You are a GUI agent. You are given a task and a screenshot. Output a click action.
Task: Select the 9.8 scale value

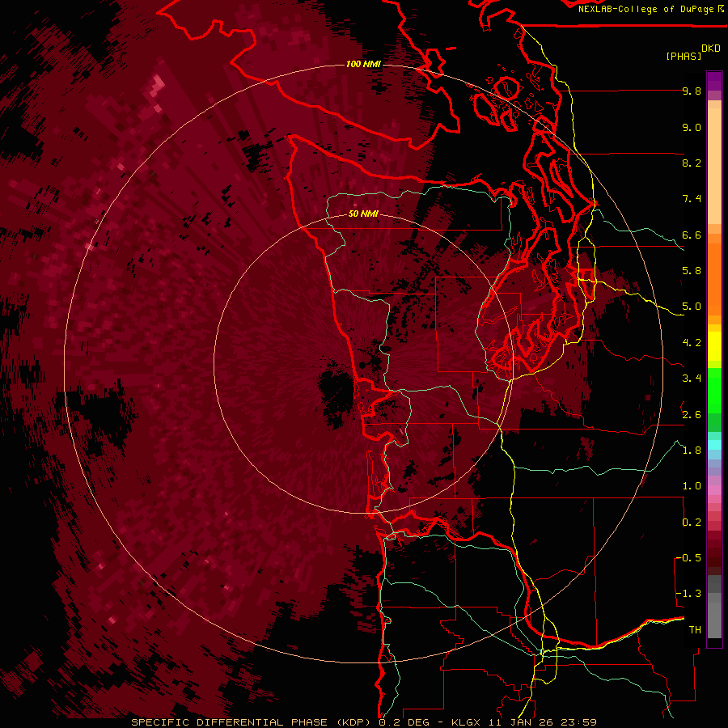[692, 91]
